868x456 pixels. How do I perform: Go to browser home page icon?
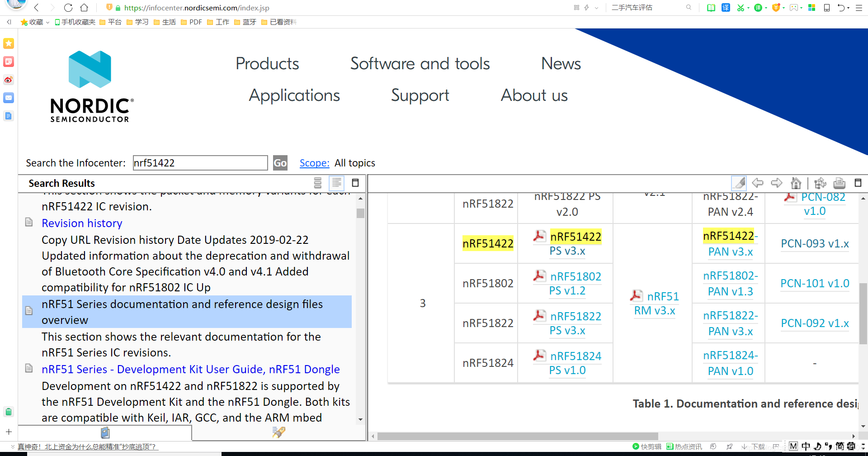84,8
